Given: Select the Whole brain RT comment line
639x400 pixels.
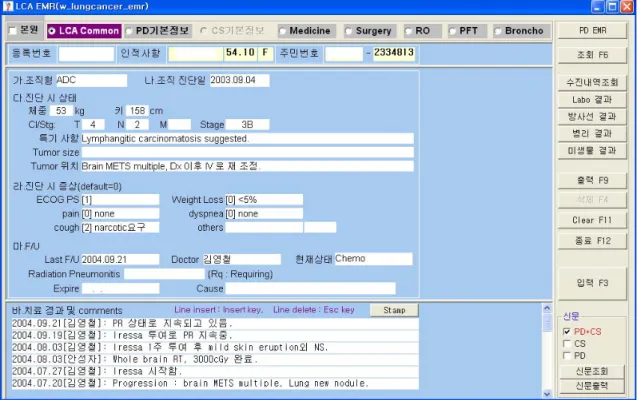Looking at the screenshot, I should click(x=215, y=360).
